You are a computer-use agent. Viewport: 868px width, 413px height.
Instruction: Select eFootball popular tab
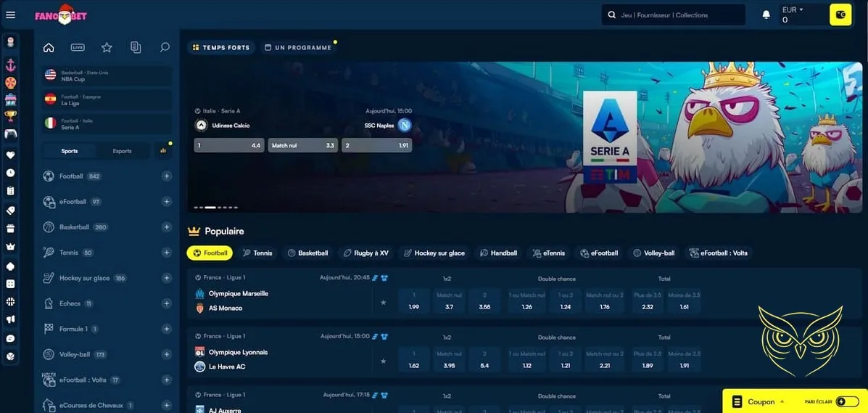coord(599,253)
